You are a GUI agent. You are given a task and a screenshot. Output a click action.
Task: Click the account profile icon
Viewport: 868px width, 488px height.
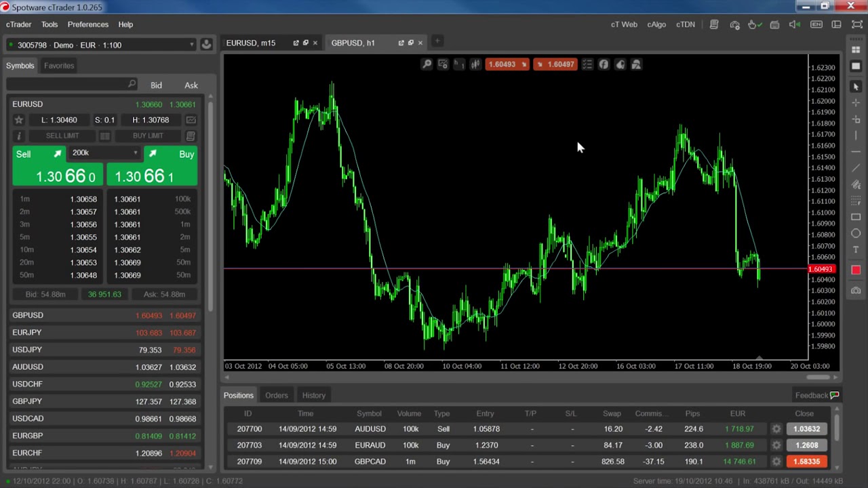pyautogui.click(x=206, y=45)
